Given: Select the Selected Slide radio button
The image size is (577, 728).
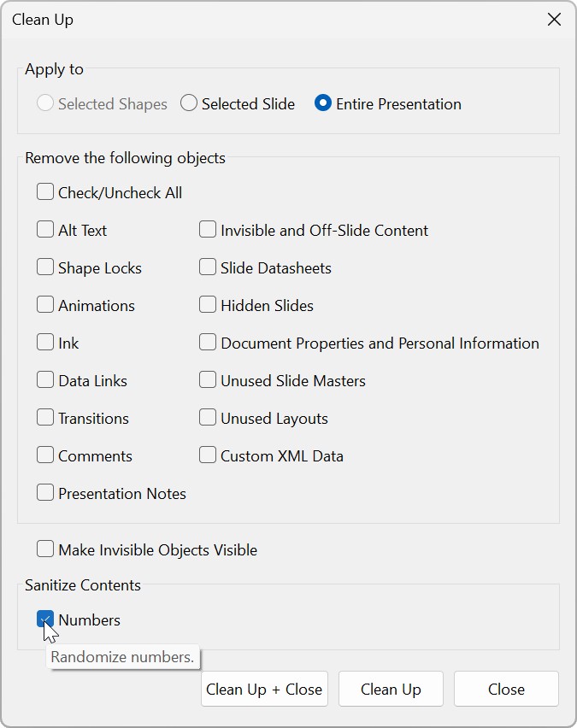Looking at the screenshot, I should tap(190, 103).
